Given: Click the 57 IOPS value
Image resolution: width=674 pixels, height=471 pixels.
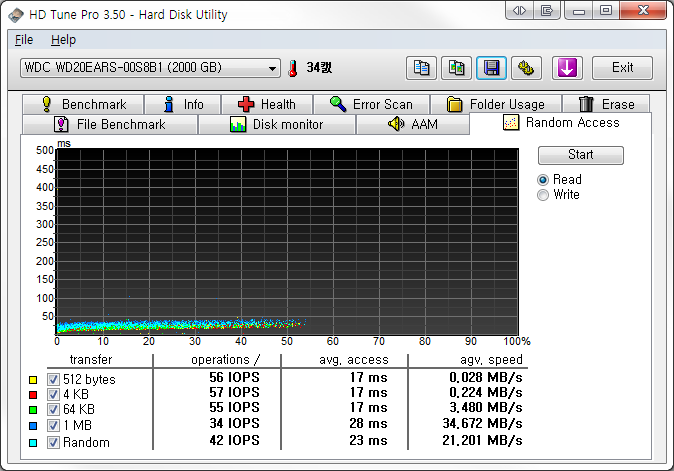Looking at the screenshot, I should click(x=234, y=392).
